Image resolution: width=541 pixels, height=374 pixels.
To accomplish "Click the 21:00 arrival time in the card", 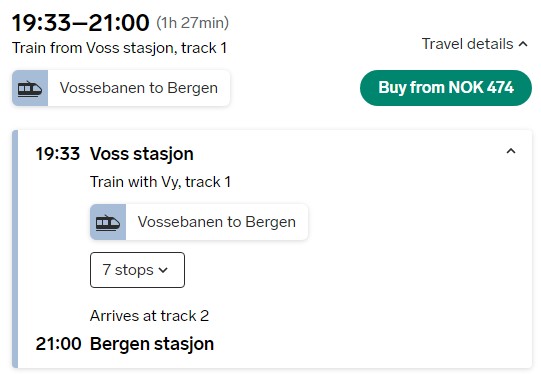I will [58, 344].
